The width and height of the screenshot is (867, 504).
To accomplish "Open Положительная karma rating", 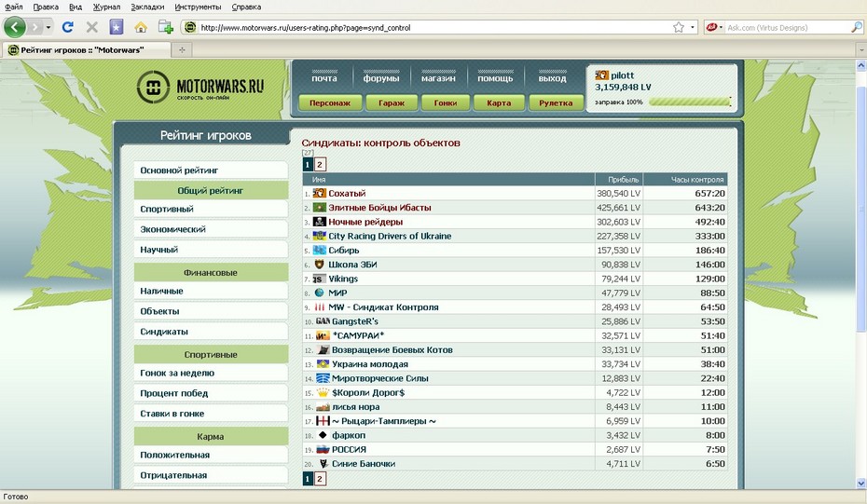I will [211, 455].
